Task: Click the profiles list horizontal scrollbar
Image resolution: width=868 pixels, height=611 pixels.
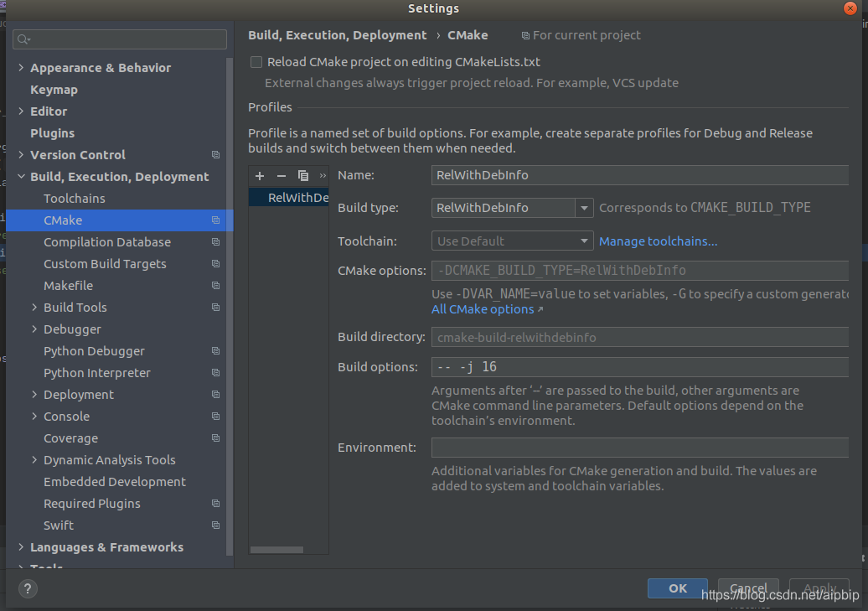Action: tap(276, 550)
